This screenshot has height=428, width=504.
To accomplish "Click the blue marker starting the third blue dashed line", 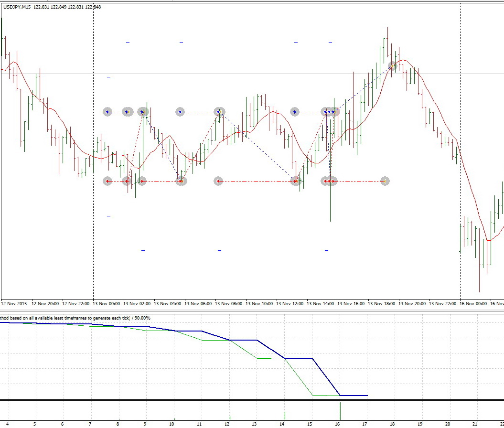I will pyautogui.click(x=295, y=112).
